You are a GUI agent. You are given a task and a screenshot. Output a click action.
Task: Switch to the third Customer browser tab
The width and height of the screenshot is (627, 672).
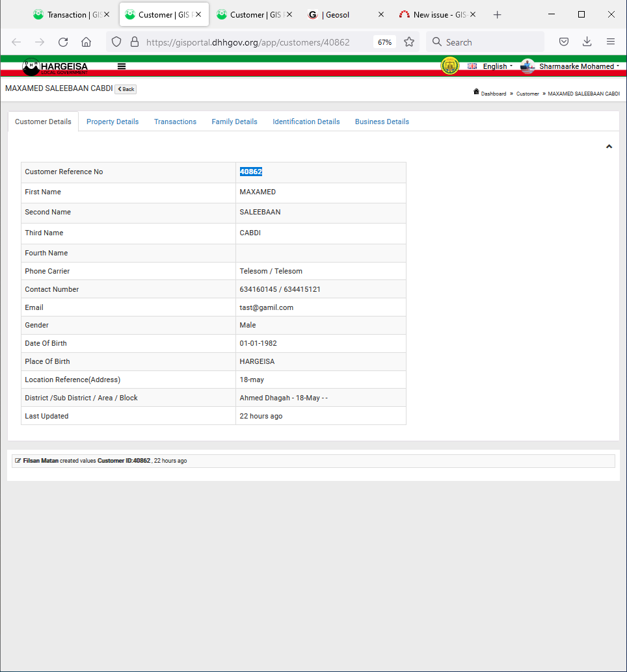tap(255, 14)
